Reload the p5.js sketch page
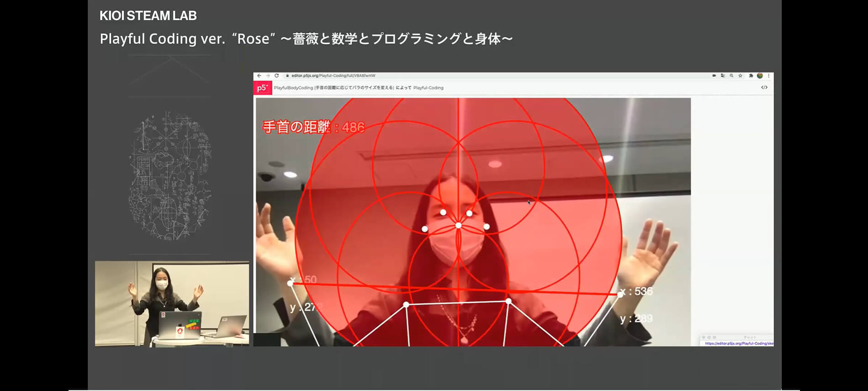Screen dimensions: 868x391 click(x=276, y=76)
